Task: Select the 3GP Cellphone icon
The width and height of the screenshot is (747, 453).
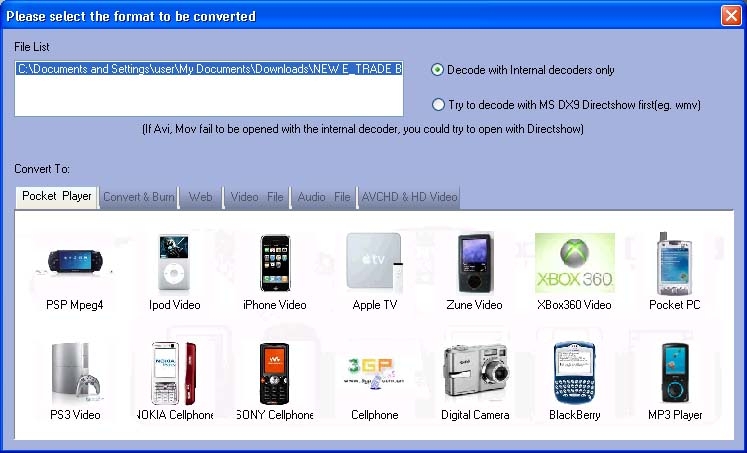Action: [x=374, y=373]
